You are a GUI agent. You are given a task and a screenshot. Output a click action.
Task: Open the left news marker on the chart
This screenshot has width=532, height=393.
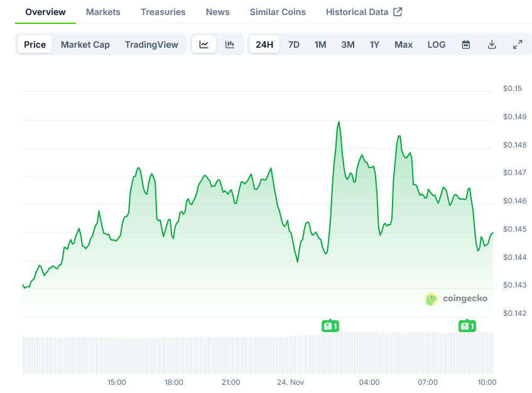coord(330,326)
